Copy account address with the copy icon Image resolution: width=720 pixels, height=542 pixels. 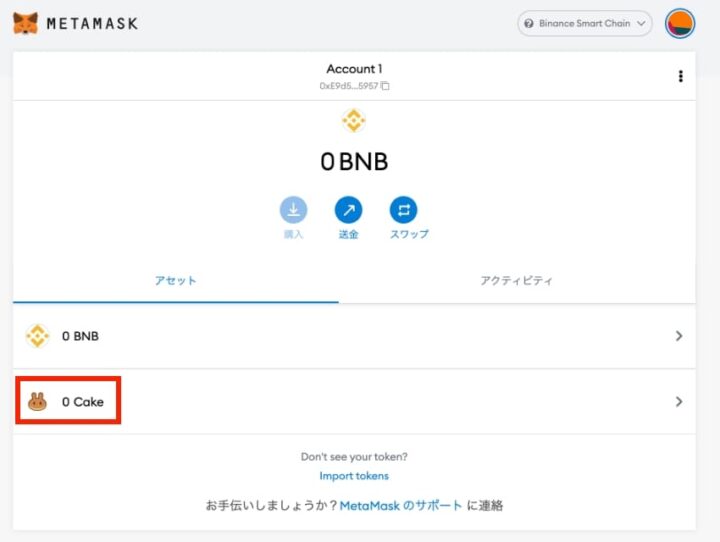coord(386,86)
